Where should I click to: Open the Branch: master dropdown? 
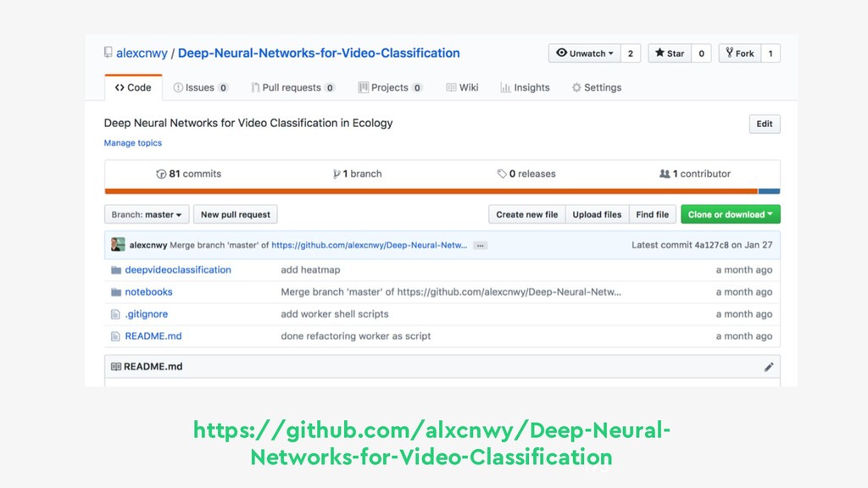[x=147, y=214]
